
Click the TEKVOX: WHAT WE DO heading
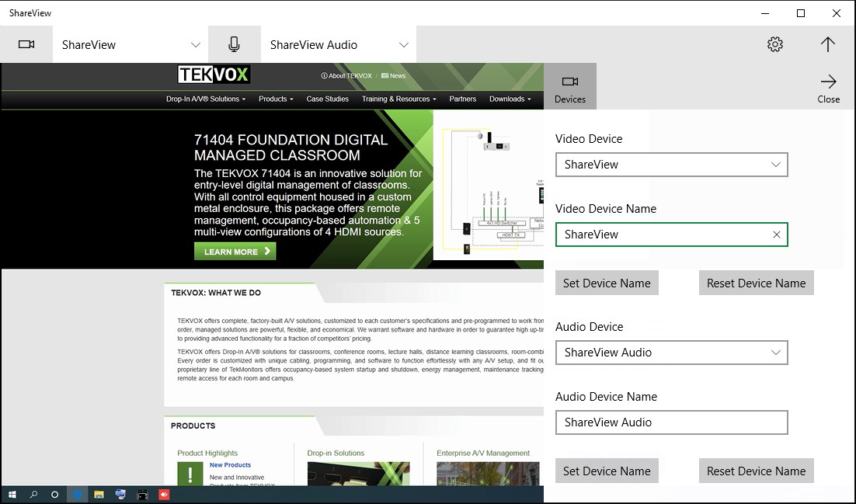tap(216, 293)
